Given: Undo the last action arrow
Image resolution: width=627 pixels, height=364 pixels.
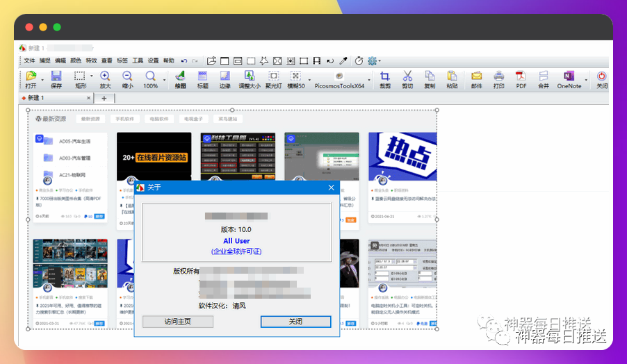Looking at the screenshot, I should coord(184,60).
